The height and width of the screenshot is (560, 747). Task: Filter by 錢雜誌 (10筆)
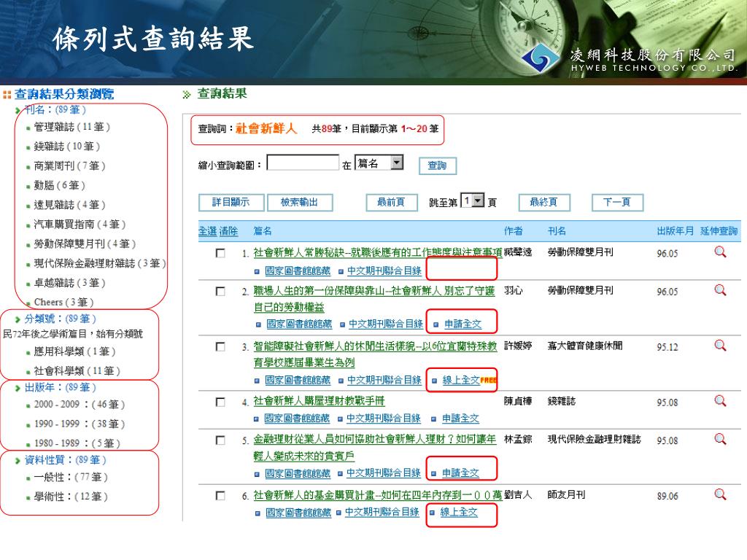[x=66, y=146]
